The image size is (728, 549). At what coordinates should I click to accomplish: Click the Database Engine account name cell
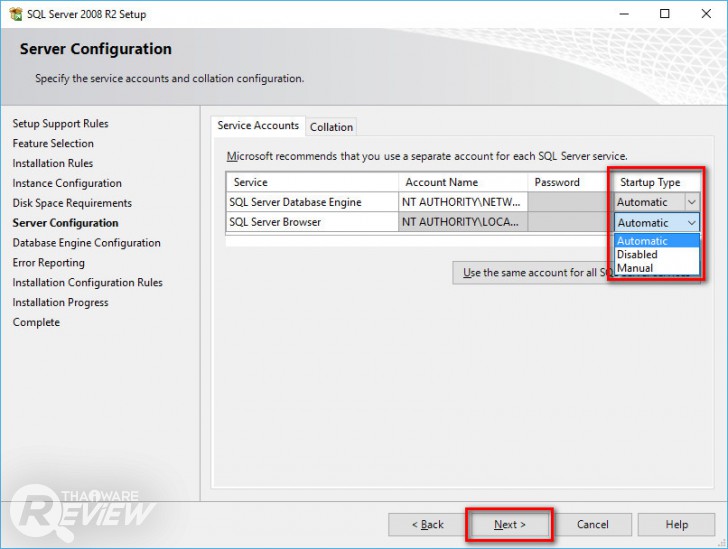463,202
